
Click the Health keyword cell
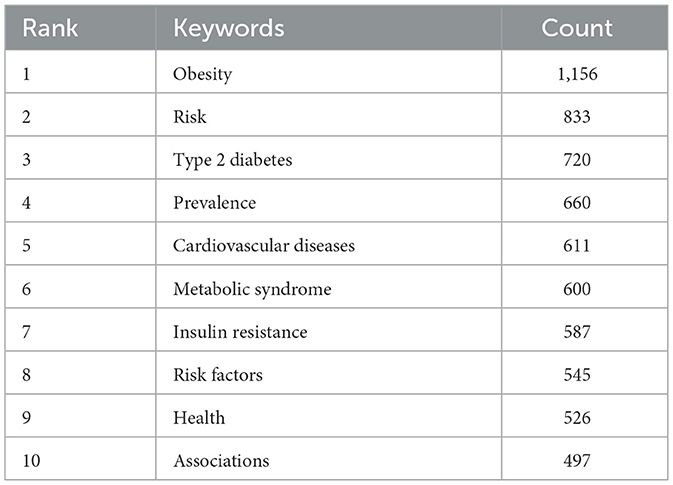click(x=199, y=418)
